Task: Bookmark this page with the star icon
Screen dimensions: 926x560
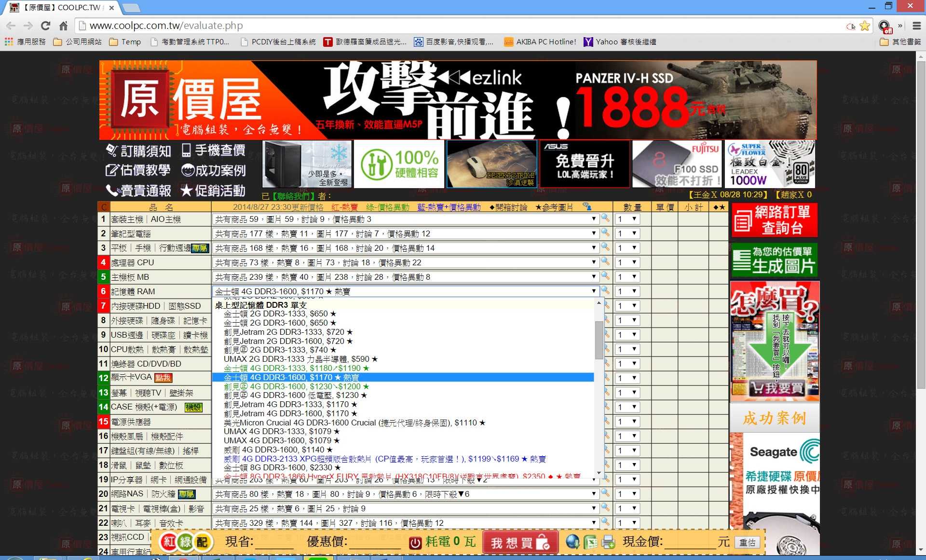Action: tap(865, 26)
